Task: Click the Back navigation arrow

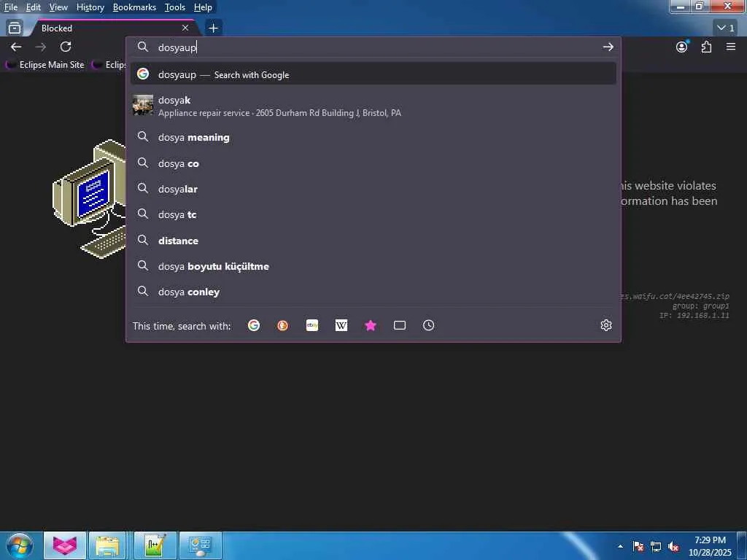Action: point(16,47)
